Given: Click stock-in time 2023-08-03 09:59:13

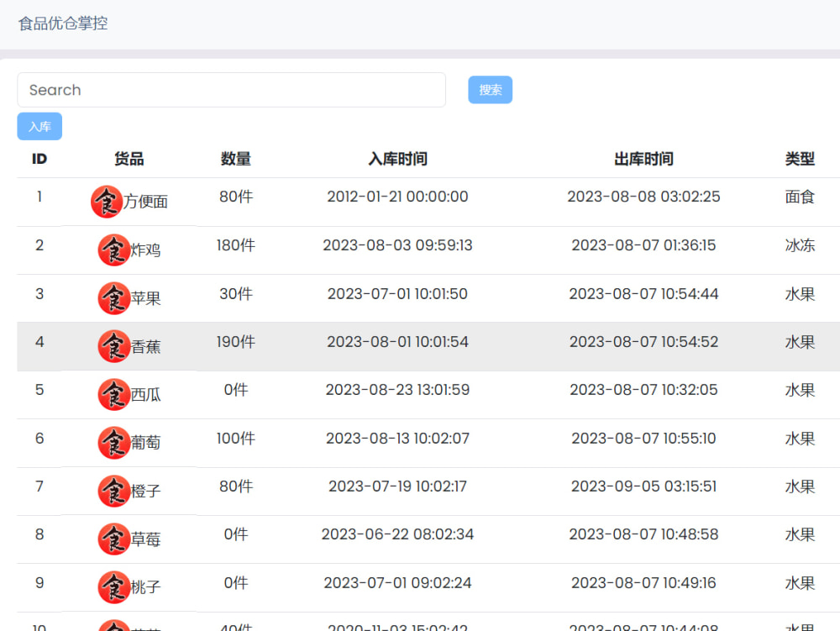Looking at the screenshot, I should tap(397, 245).
